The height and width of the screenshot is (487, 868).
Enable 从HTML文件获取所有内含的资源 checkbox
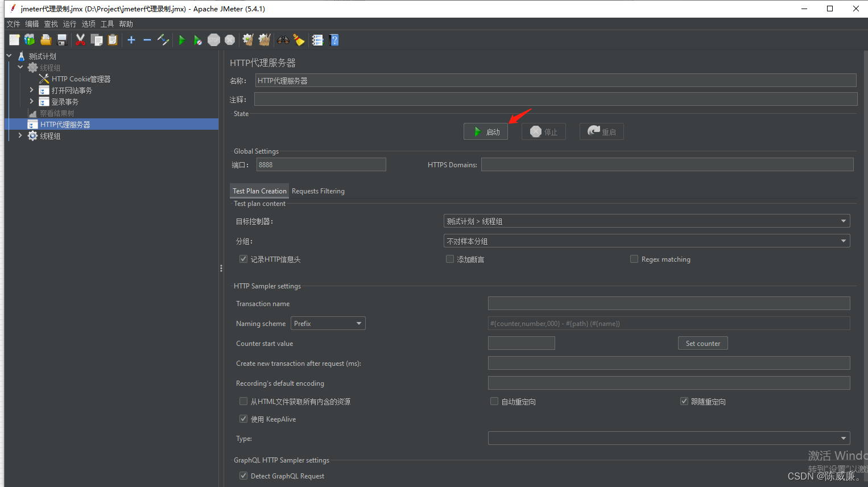point(243,401)
